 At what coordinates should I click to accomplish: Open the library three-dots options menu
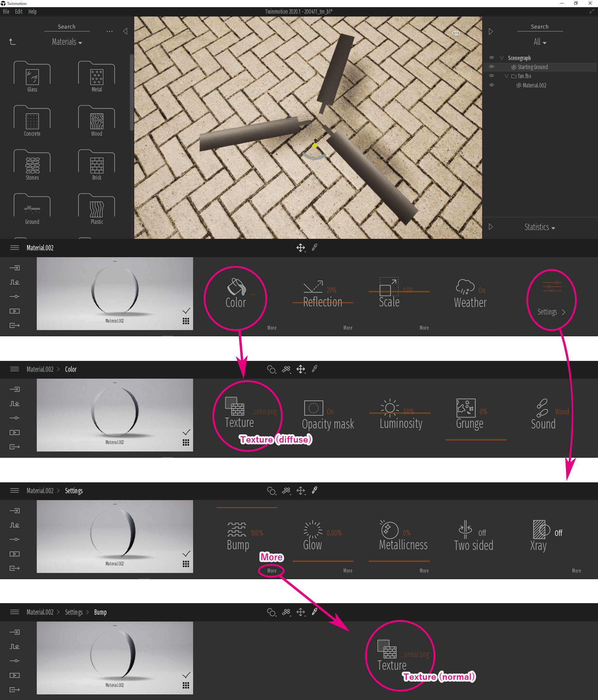[x=109, y=31]
